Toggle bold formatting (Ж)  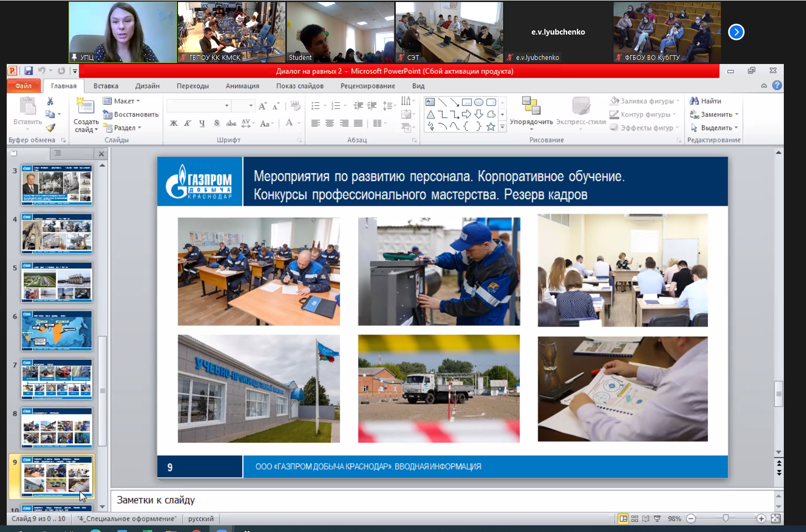click(x=173, y=123)
